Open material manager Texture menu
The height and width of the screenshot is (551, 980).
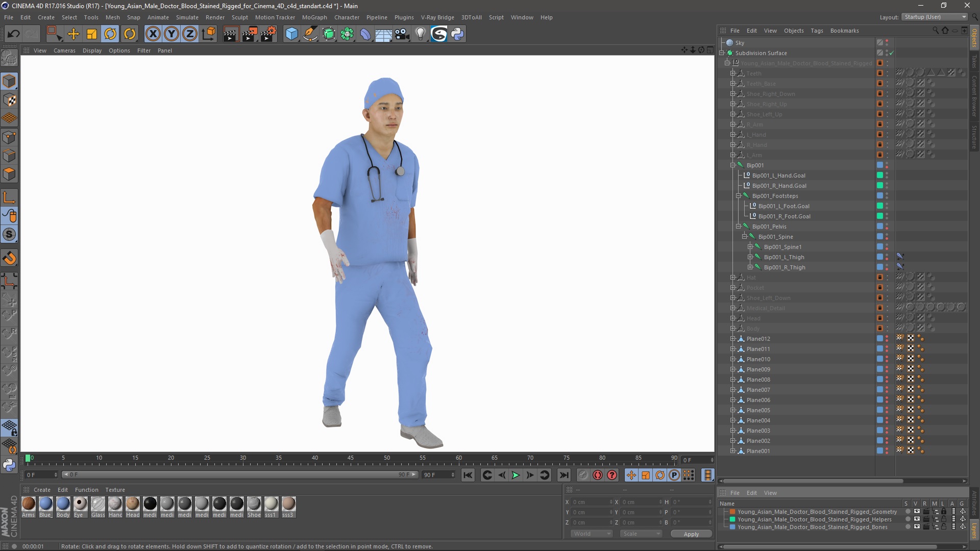point(115,490)
